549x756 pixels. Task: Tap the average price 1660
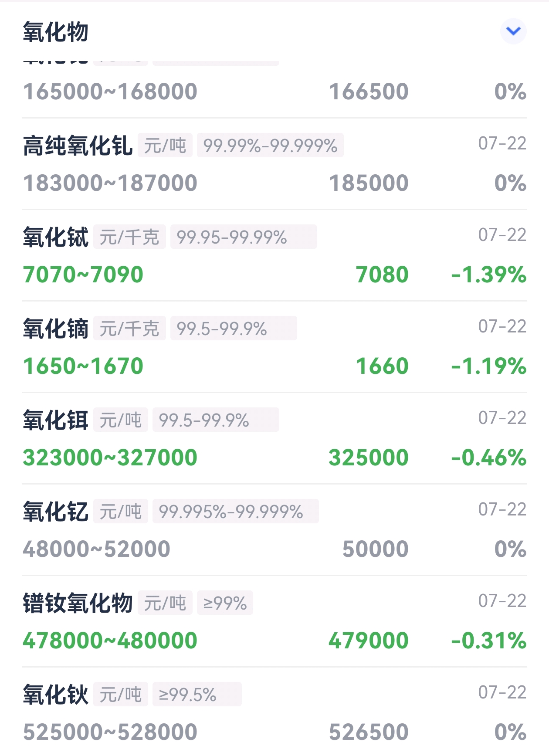[382, 366]
